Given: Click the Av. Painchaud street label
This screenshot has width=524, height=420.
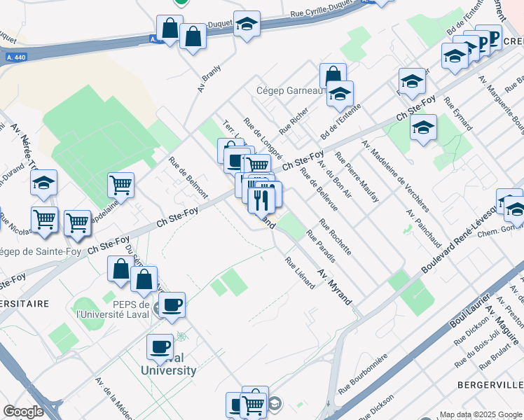Looking at the screenshot, I should pos(424,229).
